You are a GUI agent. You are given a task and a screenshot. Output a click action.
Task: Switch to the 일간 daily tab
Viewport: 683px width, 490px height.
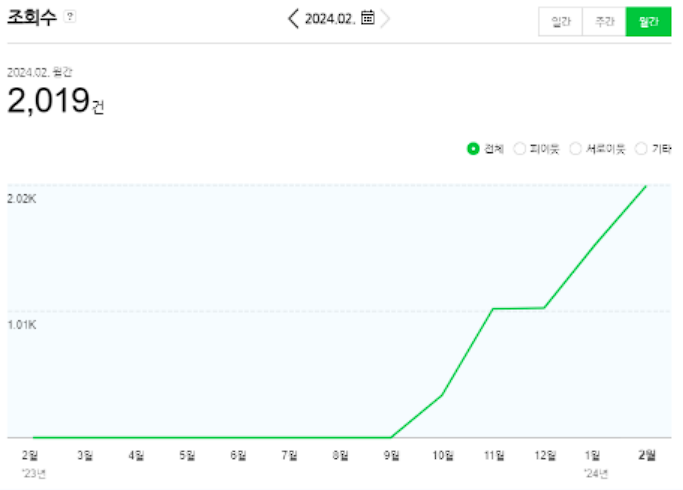click(560, 22)
